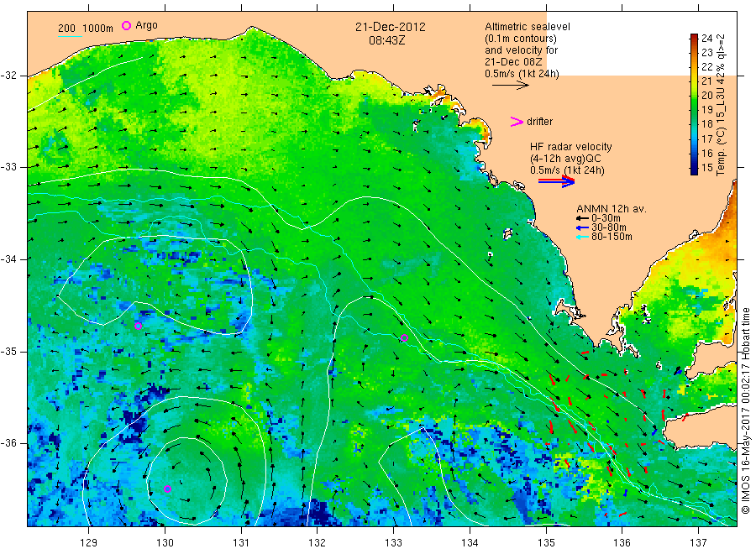
Task: Click the '80-150m' depth label
Action: [612, 237]
